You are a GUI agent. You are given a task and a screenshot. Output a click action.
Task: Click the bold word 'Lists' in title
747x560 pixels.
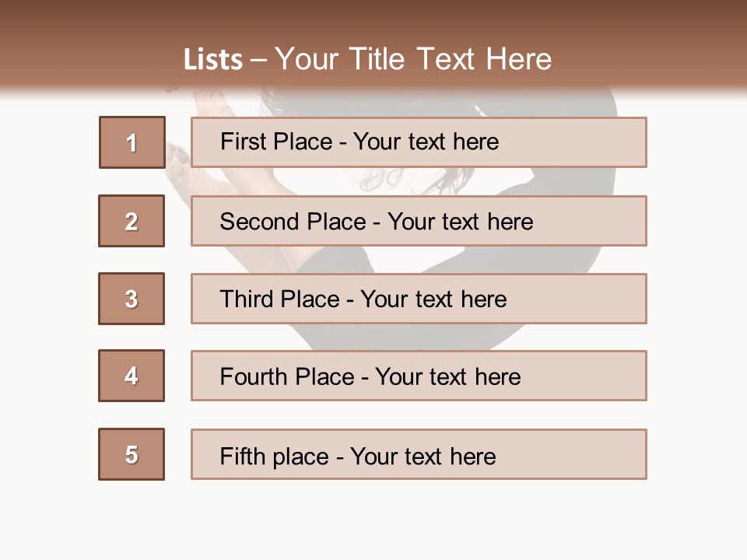click(212, 60)
